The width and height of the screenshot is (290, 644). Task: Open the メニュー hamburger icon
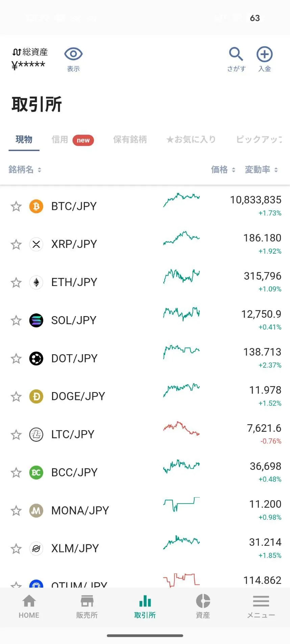tap(261, 601)
